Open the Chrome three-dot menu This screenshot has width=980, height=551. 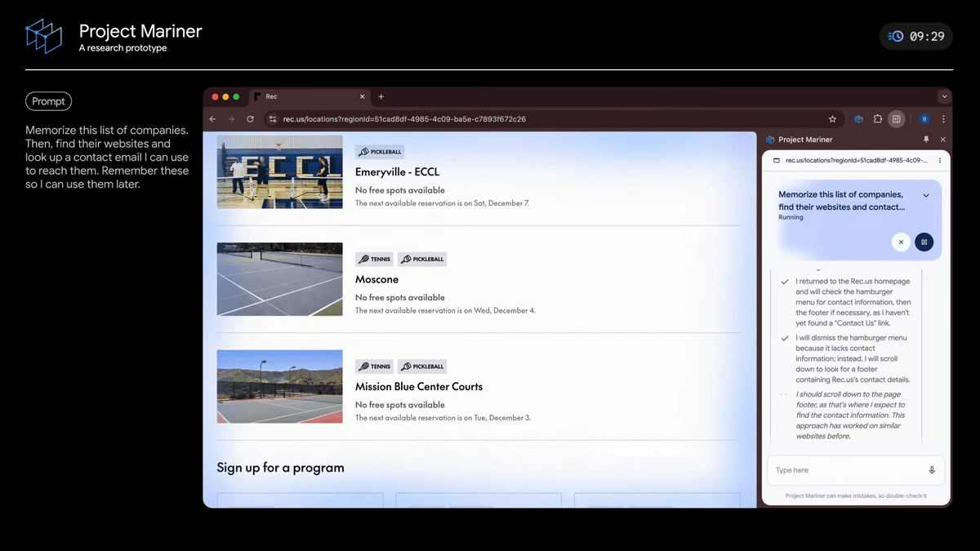click(x=943, y=118)
